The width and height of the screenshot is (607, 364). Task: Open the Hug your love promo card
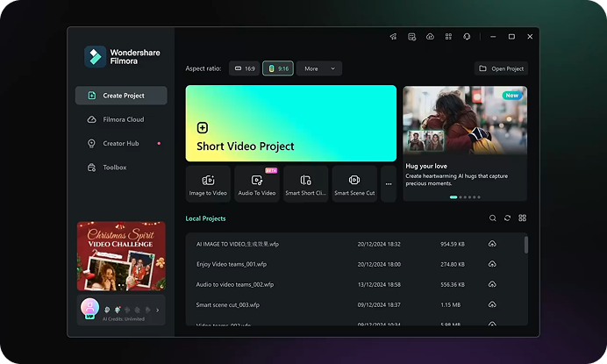click(465, 143)
